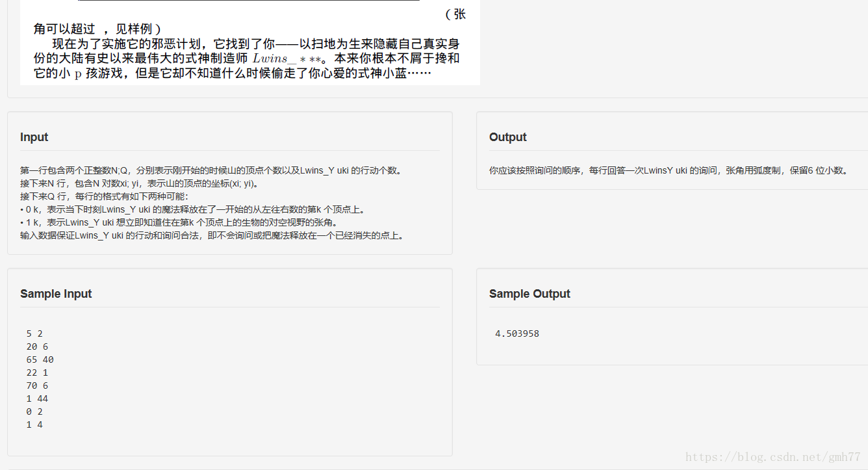Click the Input section heading
This screenshot has height=470, width=868.
[34, 137]
